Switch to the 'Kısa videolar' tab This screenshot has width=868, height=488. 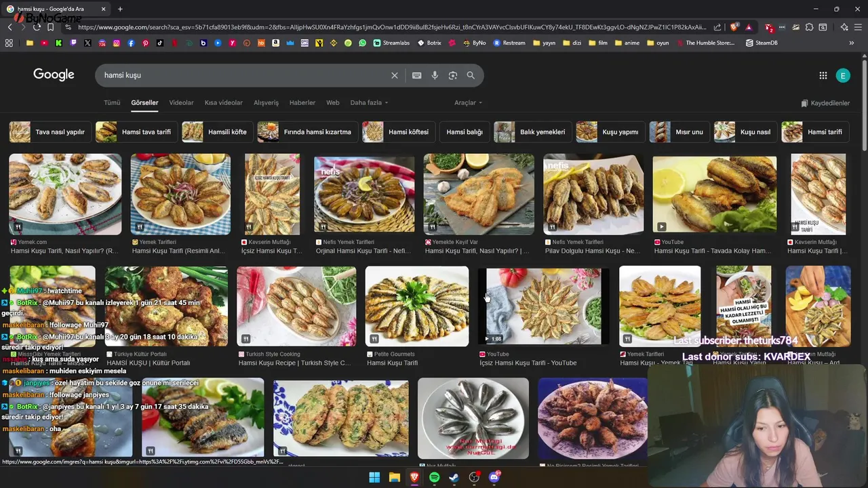point(224,103)
